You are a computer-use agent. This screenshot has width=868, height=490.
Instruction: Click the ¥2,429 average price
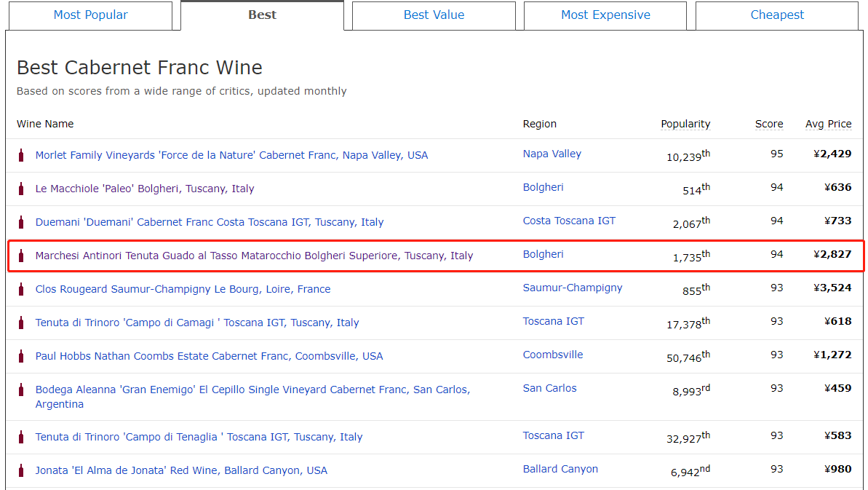click(832, 154)
